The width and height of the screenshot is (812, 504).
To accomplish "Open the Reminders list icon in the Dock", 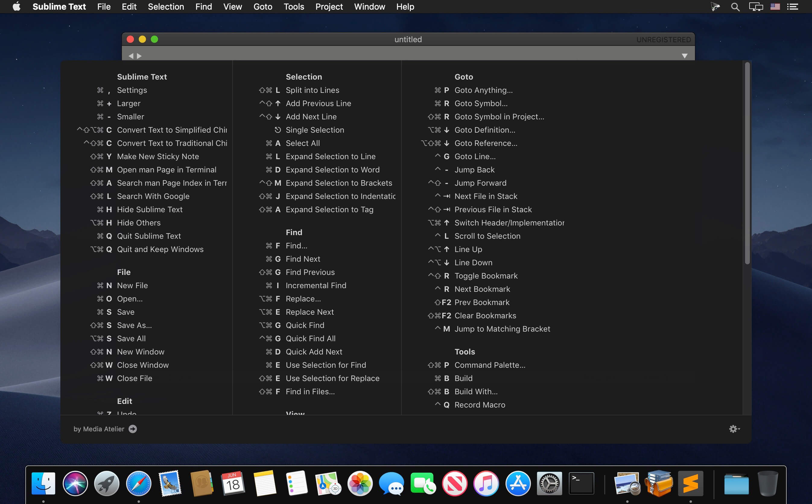I will (x=297, y=483).
